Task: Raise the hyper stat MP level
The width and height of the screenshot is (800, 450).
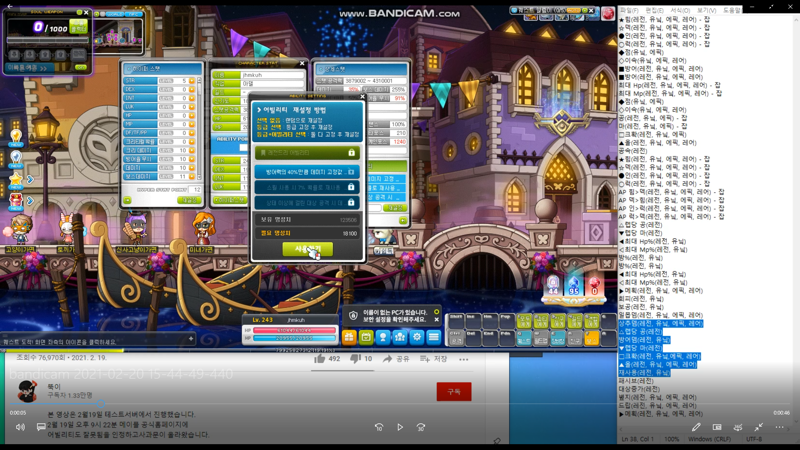Action: tap(192, 124)
